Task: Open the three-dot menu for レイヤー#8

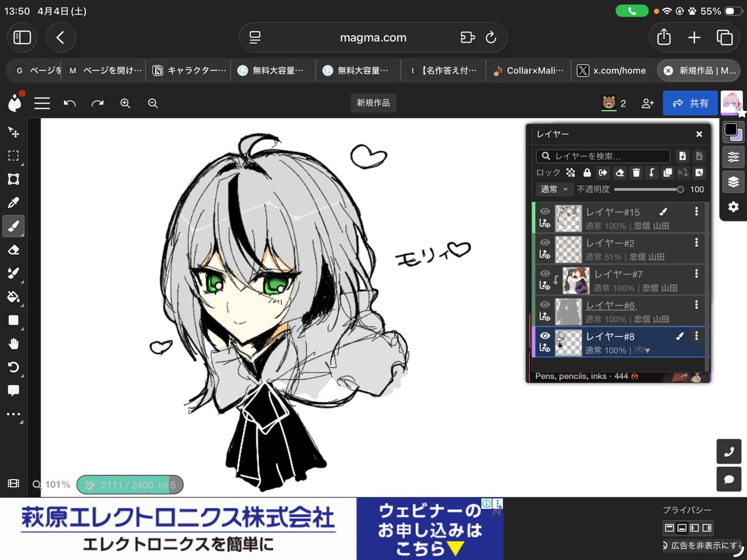Action: 697,336
